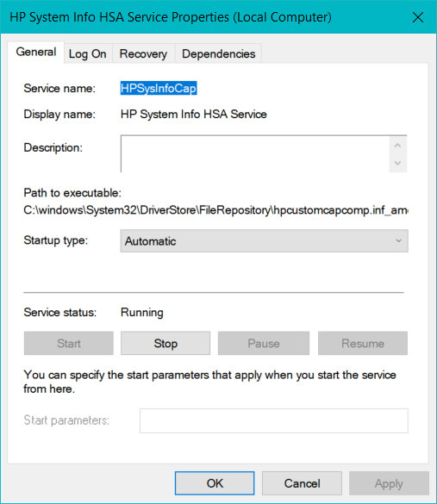Click the Start parameters input field
This screenshot has width=437, height=504.
point(274,420)
